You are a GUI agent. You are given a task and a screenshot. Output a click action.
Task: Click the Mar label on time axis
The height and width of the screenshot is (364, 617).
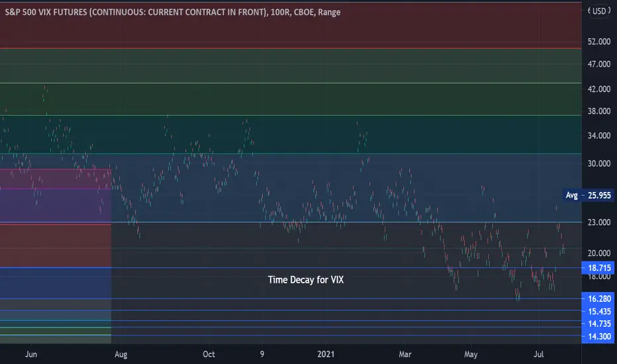pos(405,354)
